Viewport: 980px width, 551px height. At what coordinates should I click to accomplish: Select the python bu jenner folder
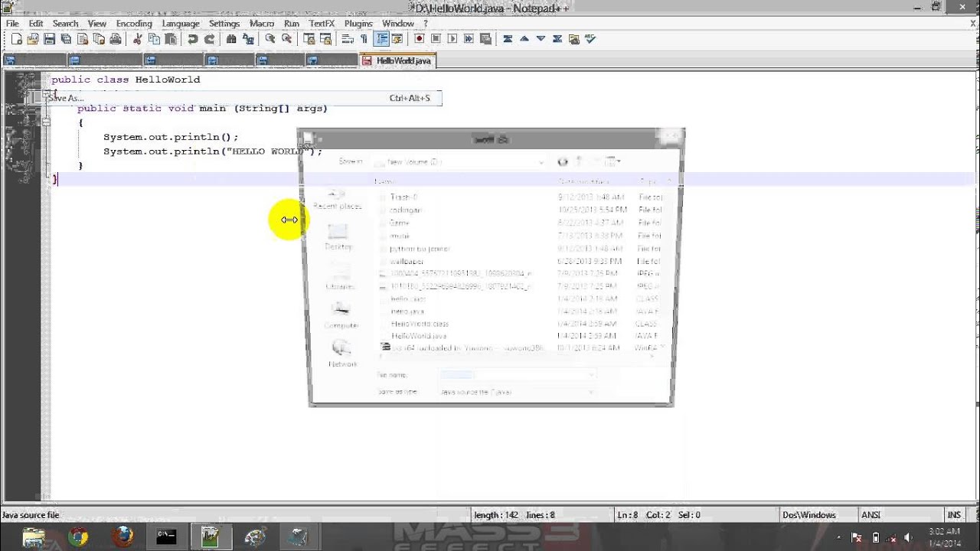point(521,248)
